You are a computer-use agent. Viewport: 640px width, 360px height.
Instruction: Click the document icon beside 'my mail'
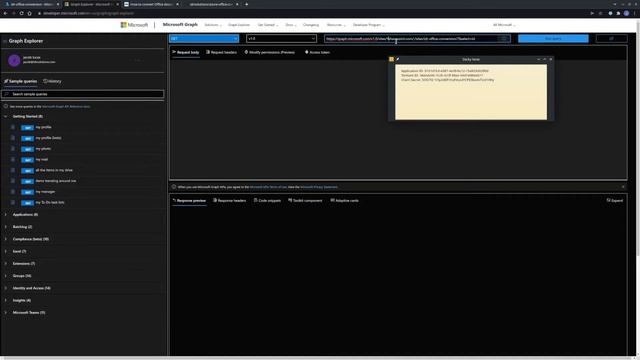pyautogui.click(x=13, y=160)
